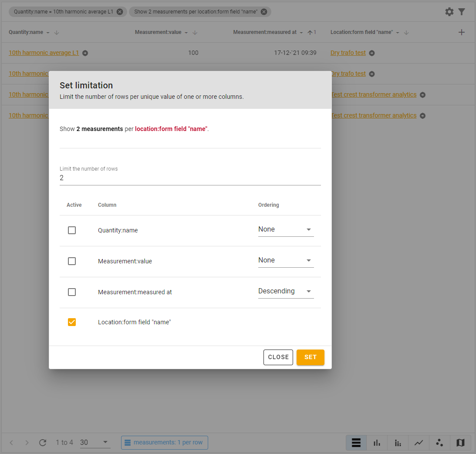Click the limit number of rows field
This screenshot has height=454, width=476.
[190, 178]
